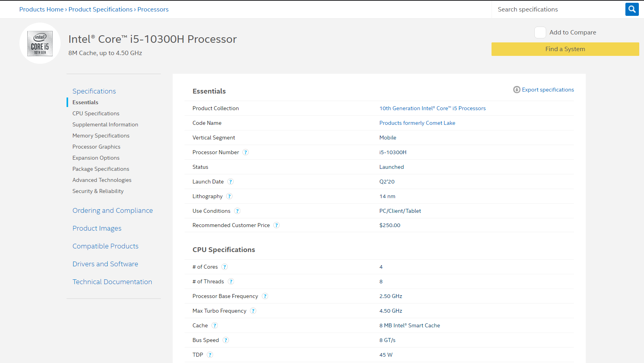Click the 8 MB Intel Smart Cache value
644x363 pixels.
pyautogui.click(x=410, y=325)
